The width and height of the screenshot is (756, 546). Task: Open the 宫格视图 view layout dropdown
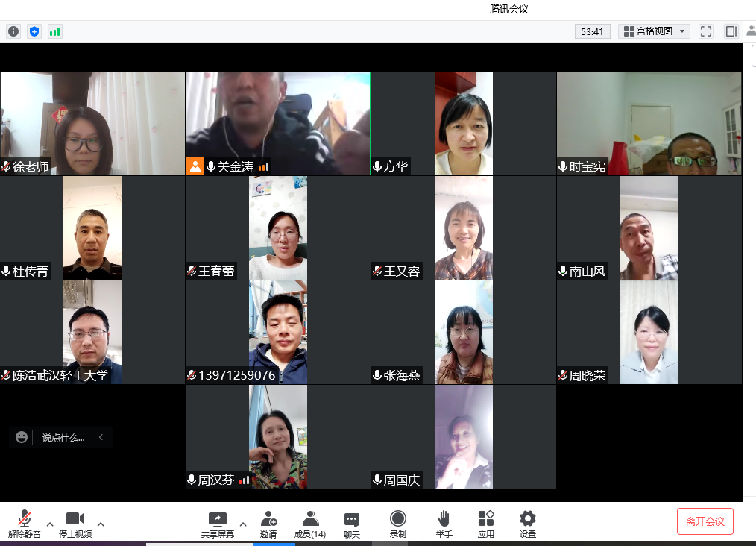tap(654, 31)
